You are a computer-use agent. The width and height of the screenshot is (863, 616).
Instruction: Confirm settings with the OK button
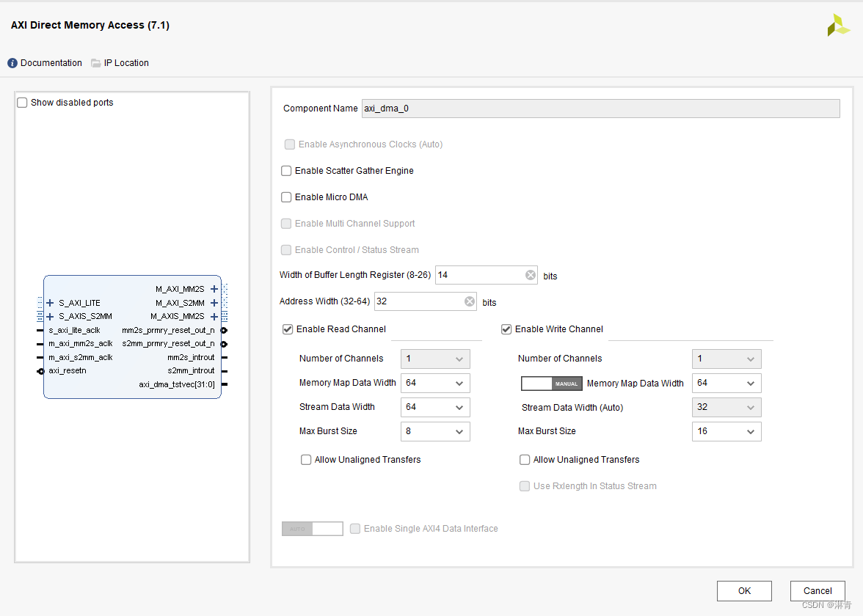(x=744, y=591)
